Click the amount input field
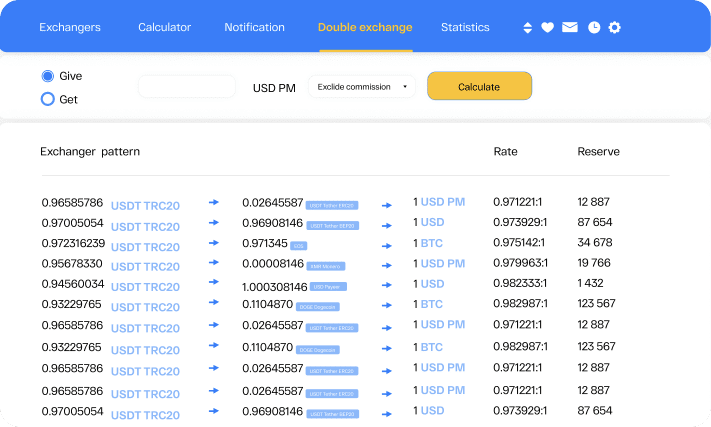 [x=186, y=87]
